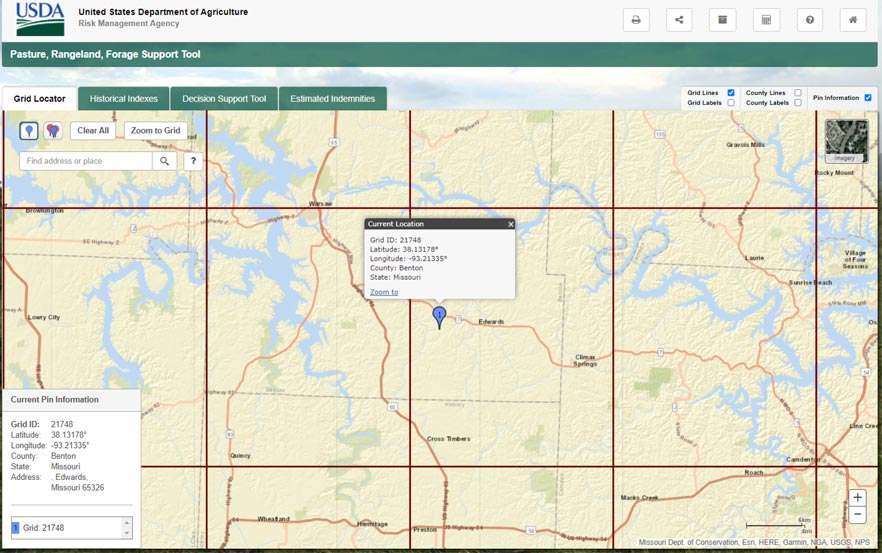Open help via question-circle icon
882x553 pixels.
(809, 20)
